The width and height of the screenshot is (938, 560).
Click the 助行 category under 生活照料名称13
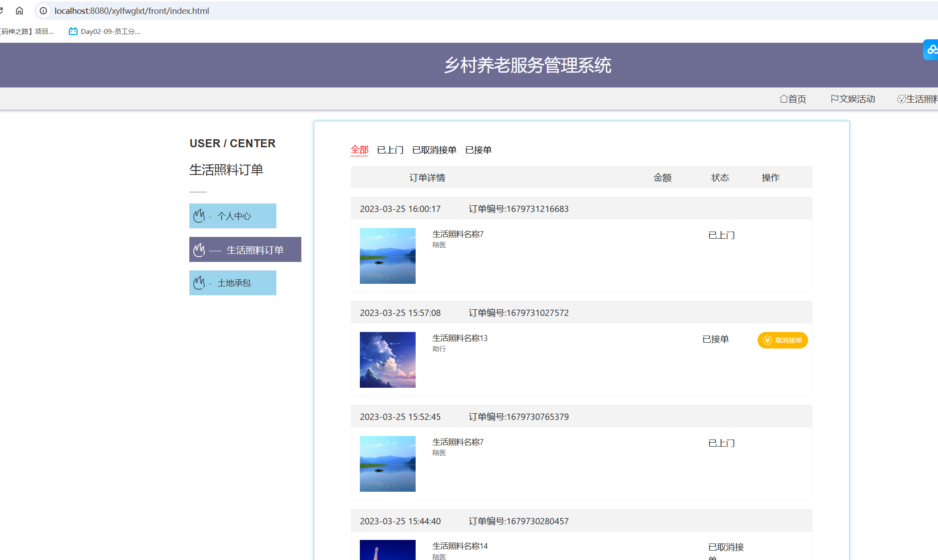tap(439, 349)
